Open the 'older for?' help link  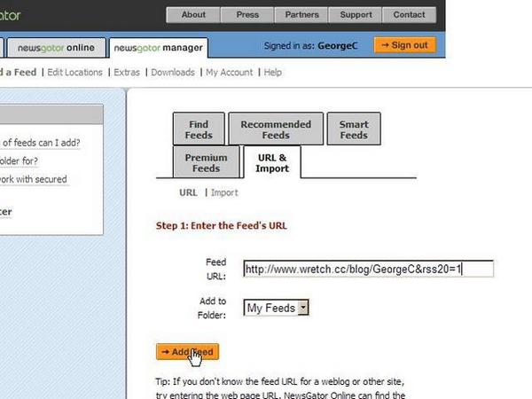(x=19, y=160)
